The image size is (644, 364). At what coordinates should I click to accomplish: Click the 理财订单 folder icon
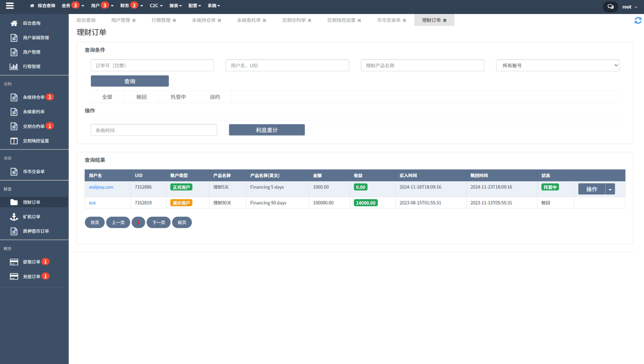pyautogui.click(x=14, y=202)
